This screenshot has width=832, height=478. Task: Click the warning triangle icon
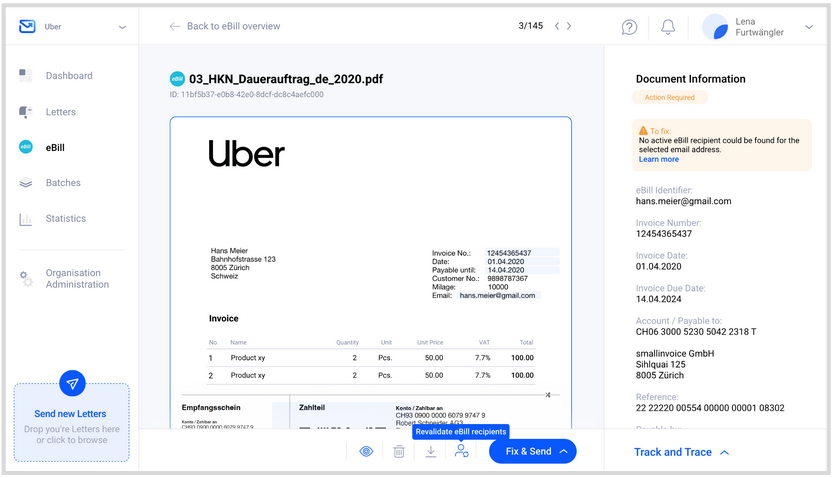[643, 131]
